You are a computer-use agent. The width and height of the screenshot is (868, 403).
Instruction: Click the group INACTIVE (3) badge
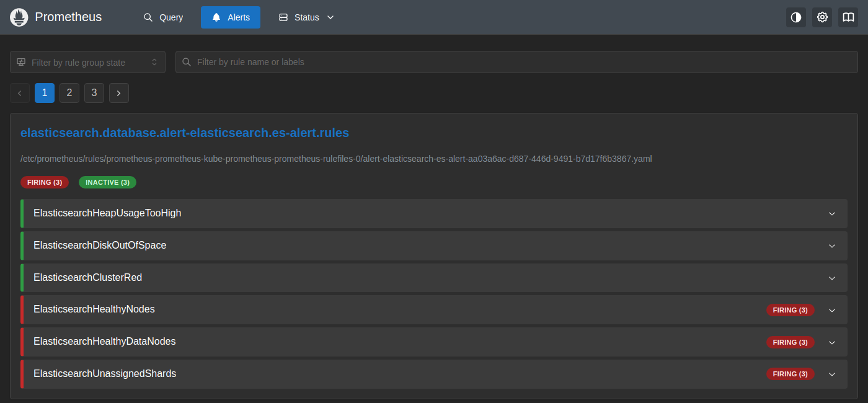click(x=107, y=182)
